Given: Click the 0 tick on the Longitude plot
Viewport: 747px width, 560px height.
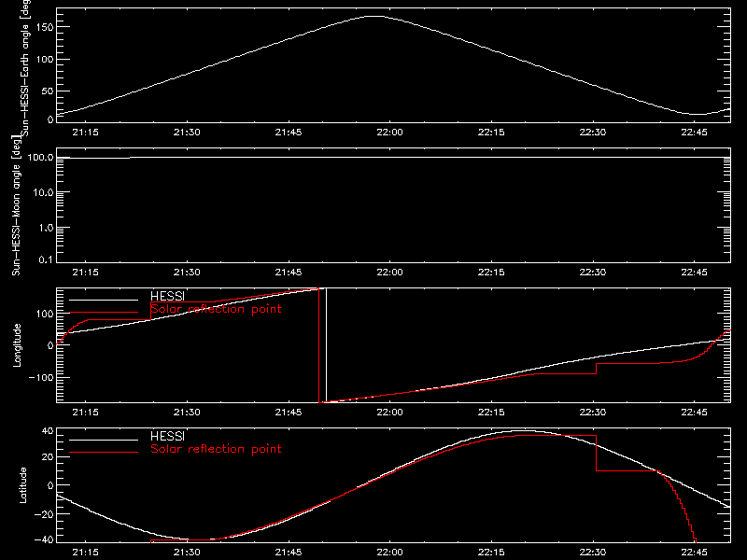Looking at the screenshot, I should [50, 345].
